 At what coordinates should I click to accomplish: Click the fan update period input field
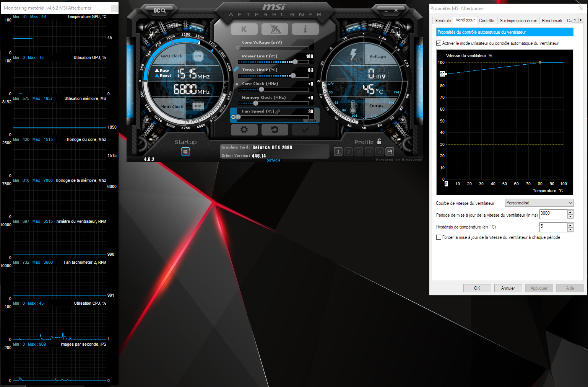pos(553,214)
